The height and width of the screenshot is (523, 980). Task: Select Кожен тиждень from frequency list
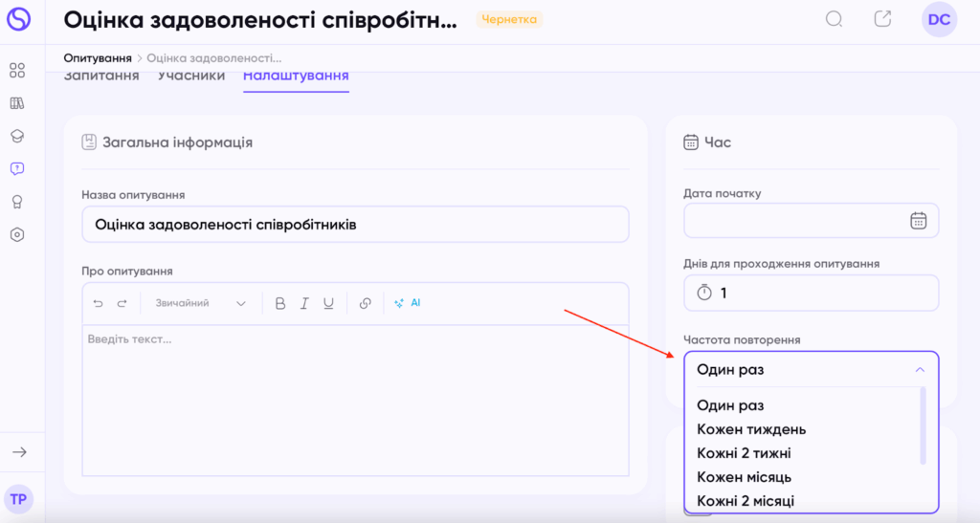point(751,429)
